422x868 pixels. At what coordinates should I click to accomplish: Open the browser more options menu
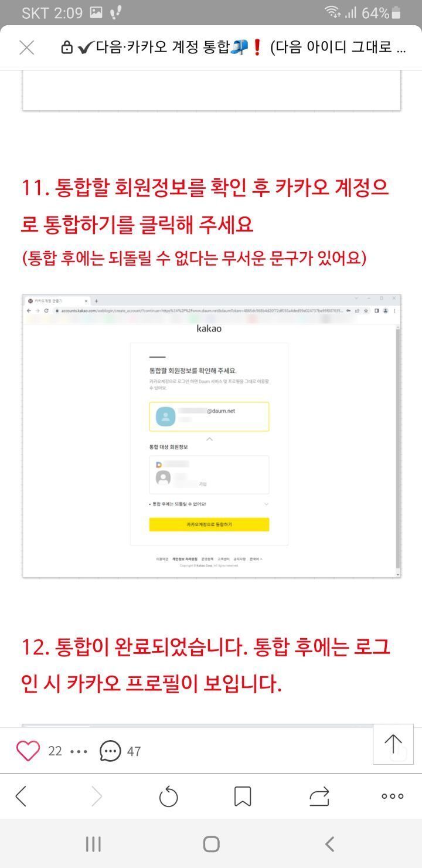point(393,796)
